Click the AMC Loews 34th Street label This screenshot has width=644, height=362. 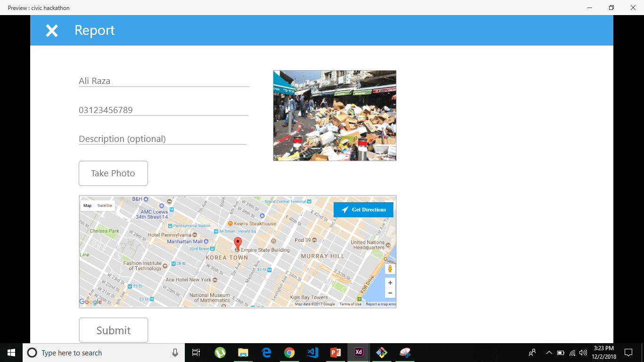pos(152,214)
